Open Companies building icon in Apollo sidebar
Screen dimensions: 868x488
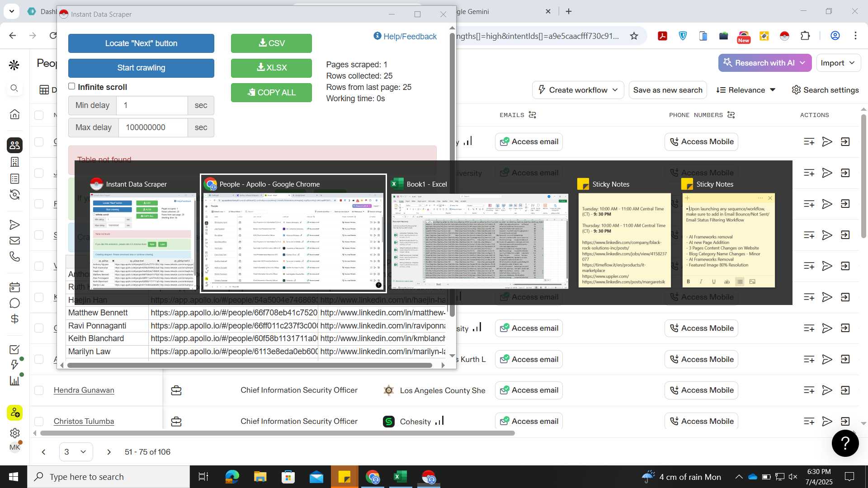pos(14,162)
